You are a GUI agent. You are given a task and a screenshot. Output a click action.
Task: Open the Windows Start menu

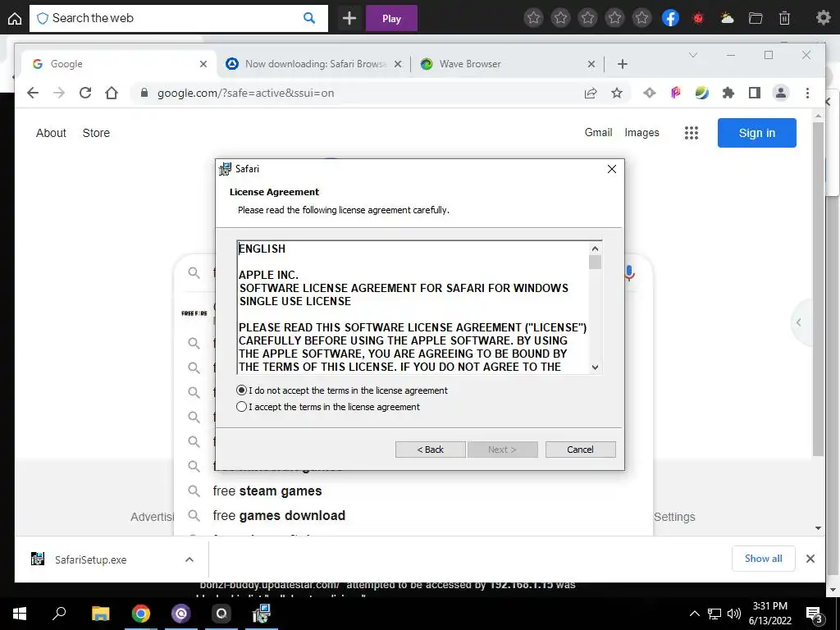pos(20,614)
